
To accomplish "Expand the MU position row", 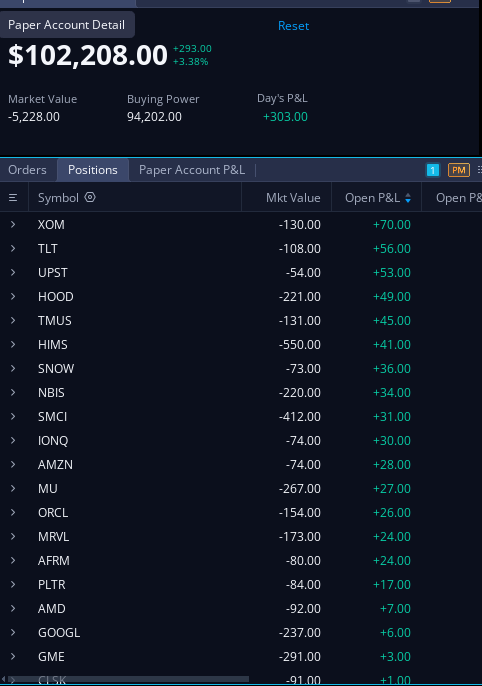I will tap(13, 488).
